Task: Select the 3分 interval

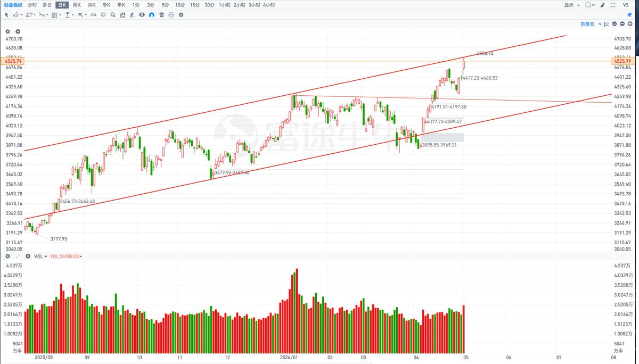Action: (x=151, y=5)
